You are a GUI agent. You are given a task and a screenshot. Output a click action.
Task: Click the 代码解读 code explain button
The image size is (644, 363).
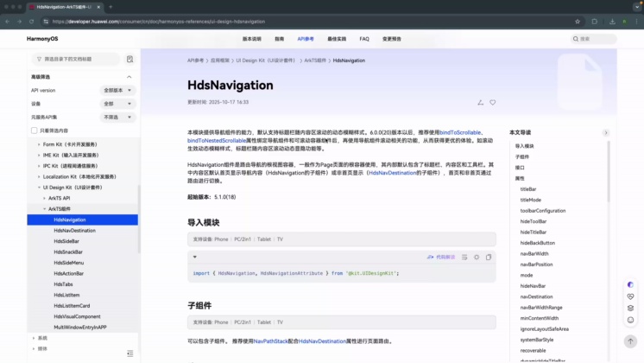pos(441,257)
